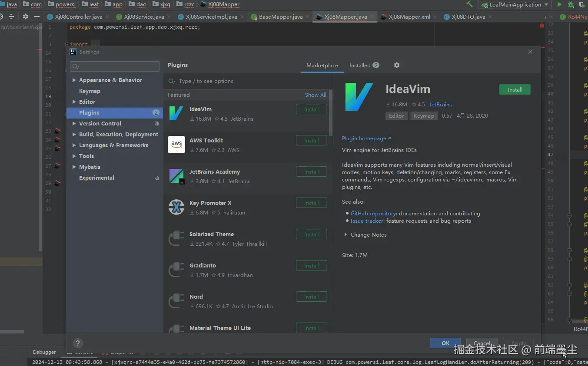
Task: Close the Settings dialog with X
Action: coord(530,52)
